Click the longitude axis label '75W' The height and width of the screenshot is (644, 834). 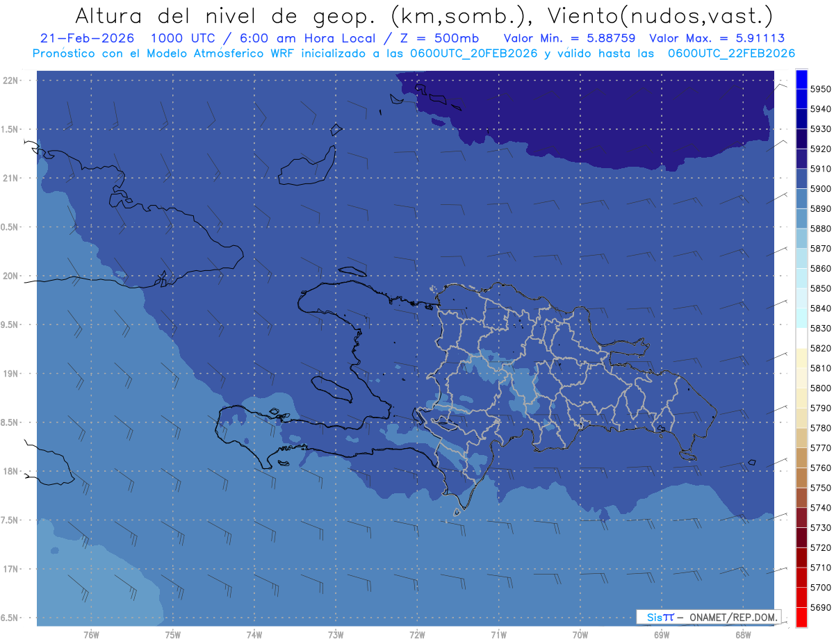point(173,634)
